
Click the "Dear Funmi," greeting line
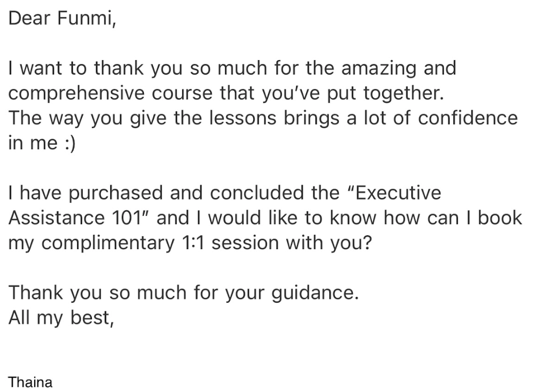tap(63, 18)
